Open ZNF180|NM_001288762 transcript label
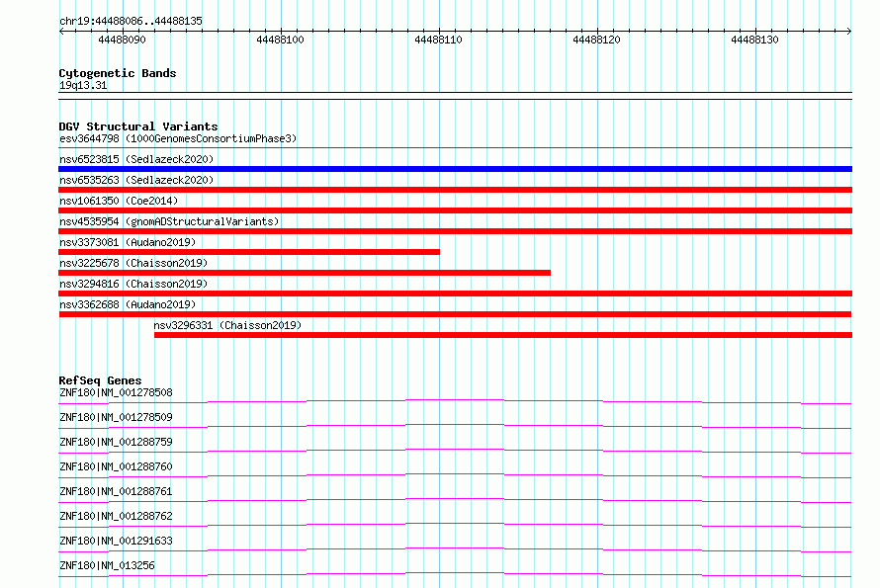 tap(116, 516)
